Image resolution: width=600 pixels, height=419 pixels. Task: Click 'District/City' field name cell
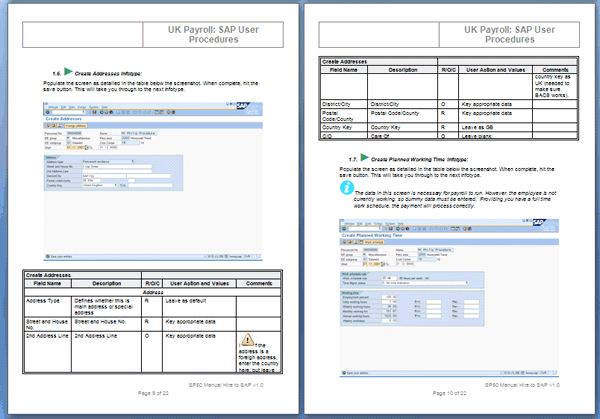click(344, 104)
